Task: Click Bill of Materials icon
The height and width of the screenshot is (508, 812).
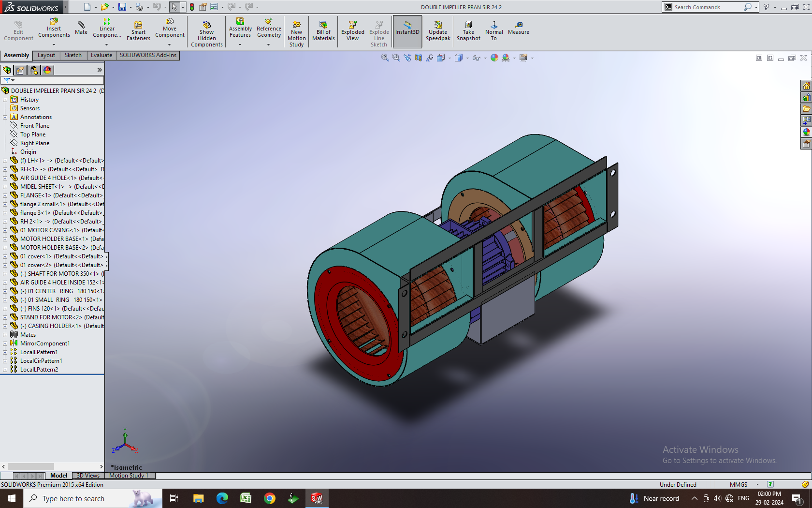Action: pyautogui.click(x=323, y=30)
